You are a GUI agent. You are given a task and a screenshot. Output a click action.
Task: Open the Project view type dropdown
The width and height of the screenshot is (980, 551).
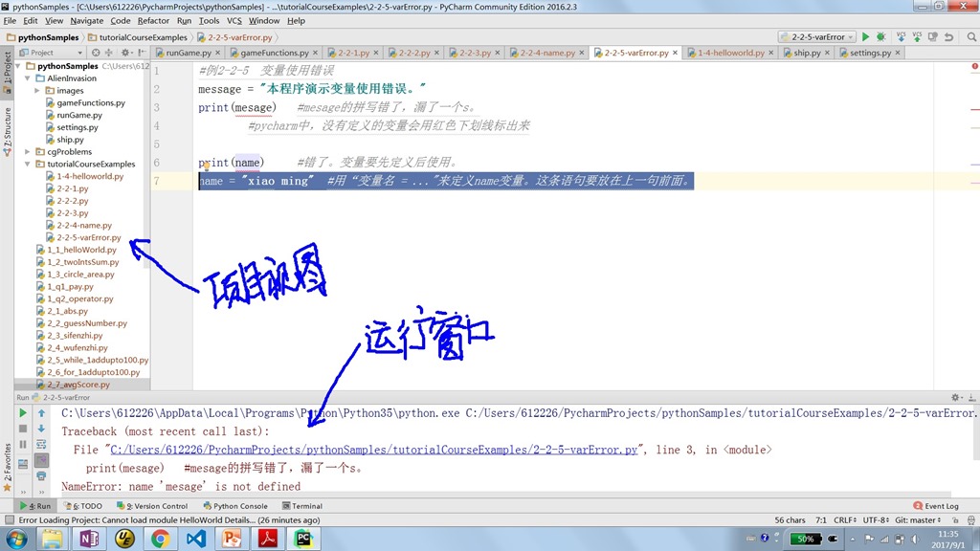(x=52, y=53)
